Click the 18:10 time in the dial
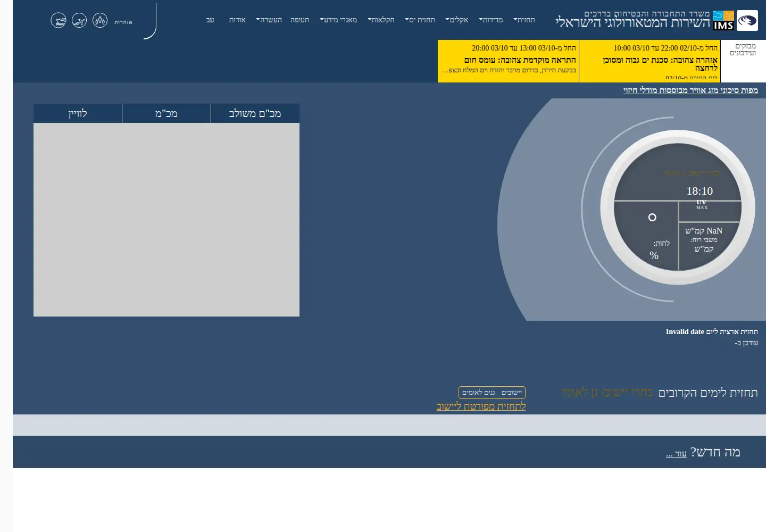The height and width of the screenshot is (532, 766). click(700, 191)
